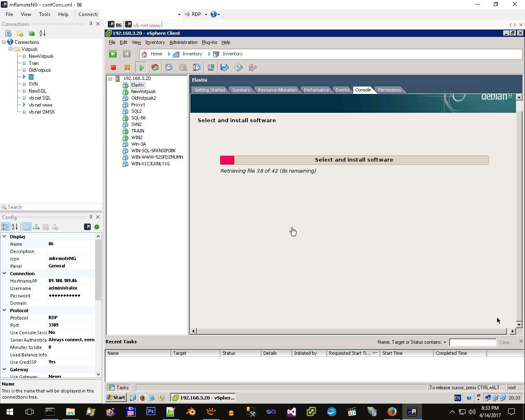The width and height of the screenshot is (525, 420).
Task: Click the Home icon in vSphere navigation bar
Action: pos(144,54)
